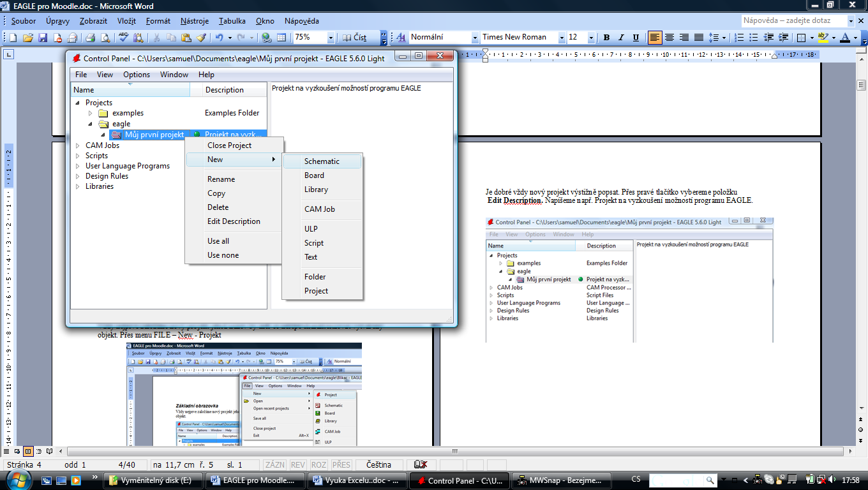Expand the Design Rules tree node
Screen dimensions: 868x490
[78, 176]
